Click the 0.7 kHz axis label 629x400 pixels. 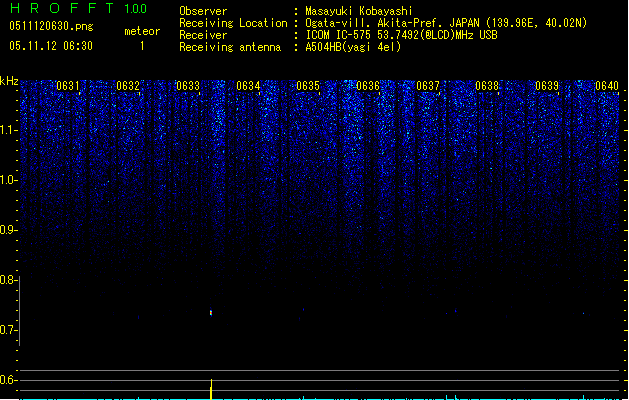tap(8, 330)
